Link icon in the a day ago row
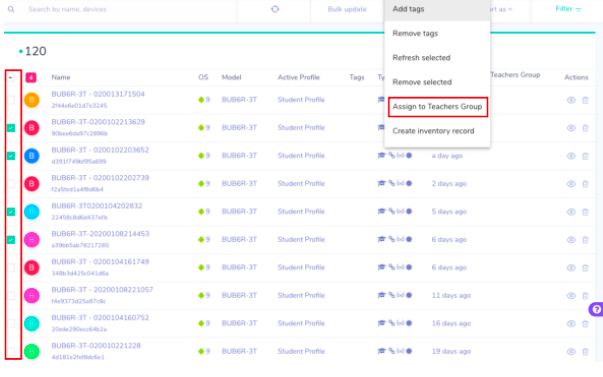This screenshot has height=377, width=603. click(x=391, y=155)
